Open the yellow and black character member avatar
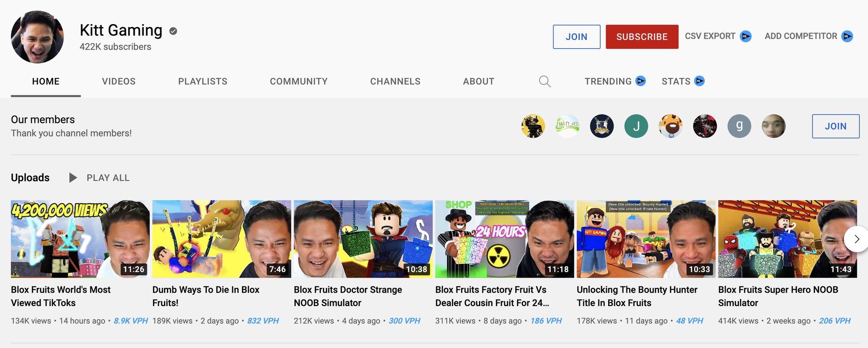 pyautogui.click(x=533, y=126)
